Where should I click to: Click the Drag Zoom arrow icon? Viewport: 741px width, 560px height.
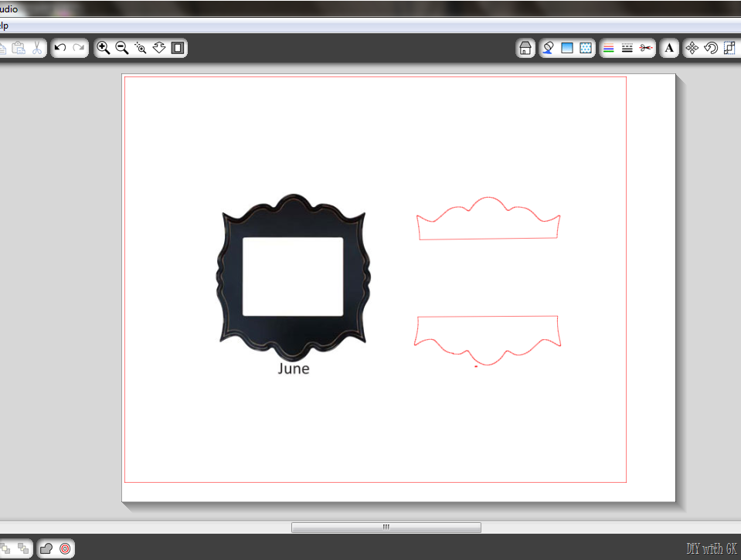[x=159, y=48]
